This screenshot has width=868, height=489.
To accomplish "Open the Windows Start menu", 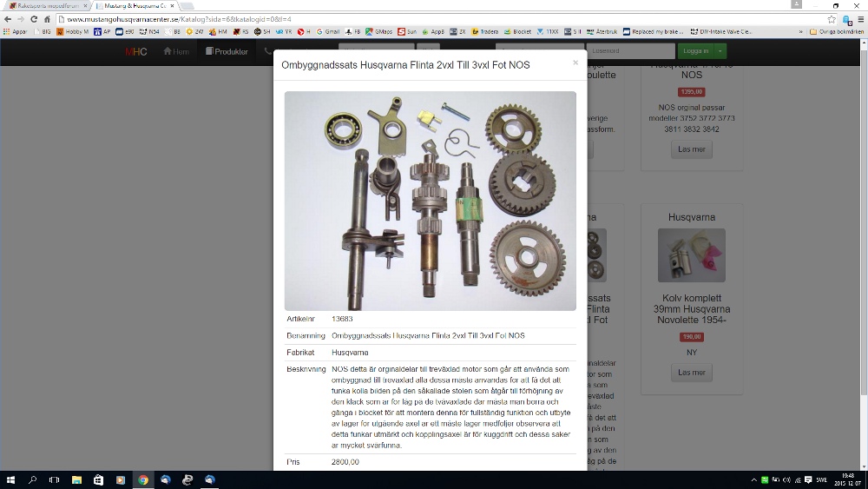I will [x=10, y=480].
